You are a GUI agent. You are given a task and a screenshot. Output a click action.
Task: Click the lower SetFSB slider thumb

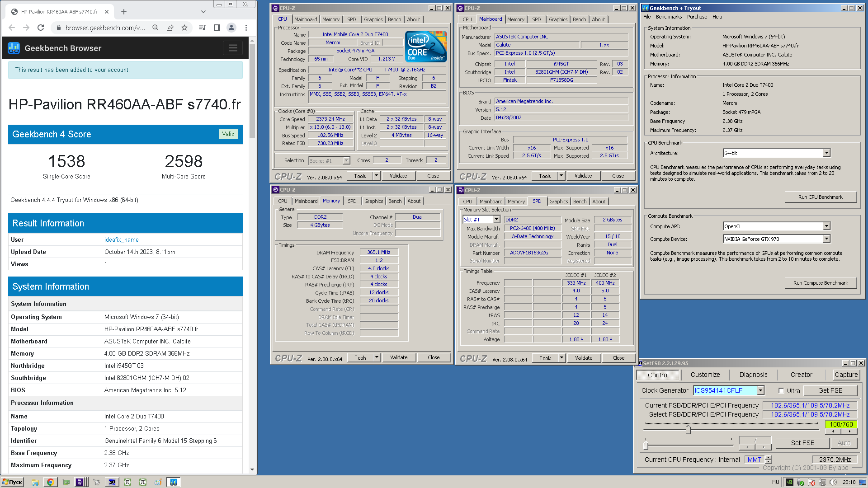646,445
